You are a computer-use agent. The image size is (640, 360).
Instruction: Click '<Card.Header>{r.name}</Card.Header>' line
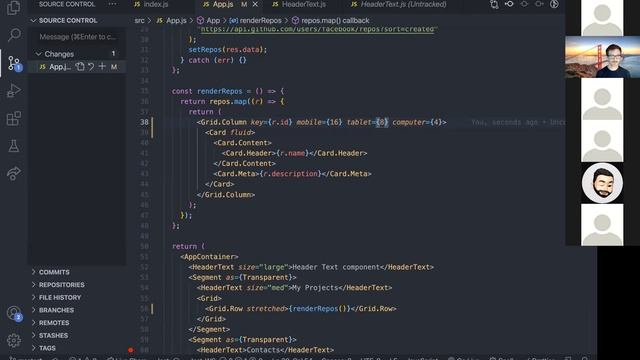295,153
